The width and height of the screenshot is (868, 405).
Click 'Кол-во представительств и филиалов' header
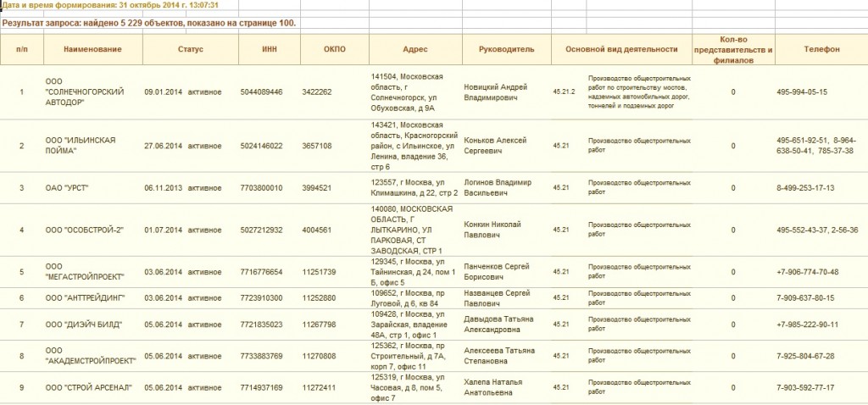point(733,50)
